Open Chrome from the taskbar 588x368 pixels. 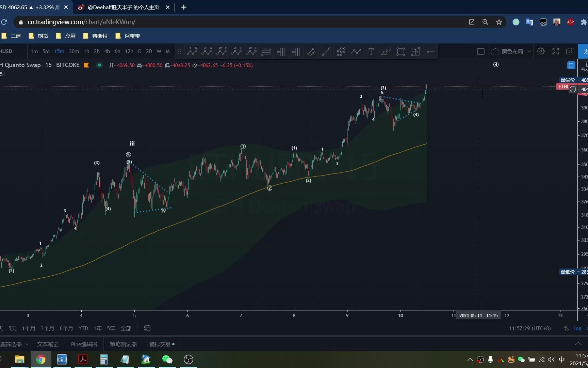tap(41, 359)
